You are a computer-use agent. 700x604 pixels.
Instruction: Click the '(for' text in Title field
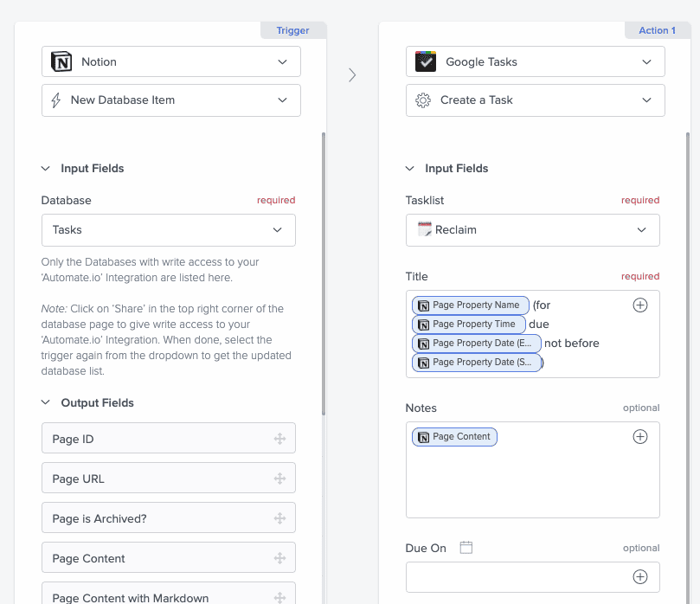542,305
